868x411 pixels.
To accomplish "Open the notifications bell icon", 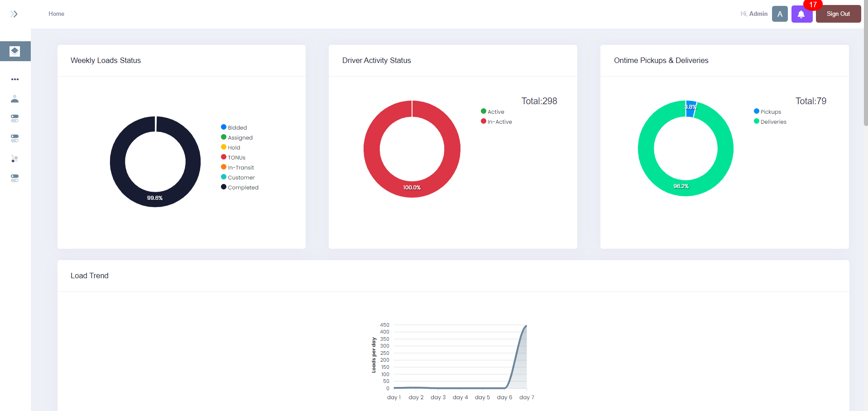I will pos(801,14).
